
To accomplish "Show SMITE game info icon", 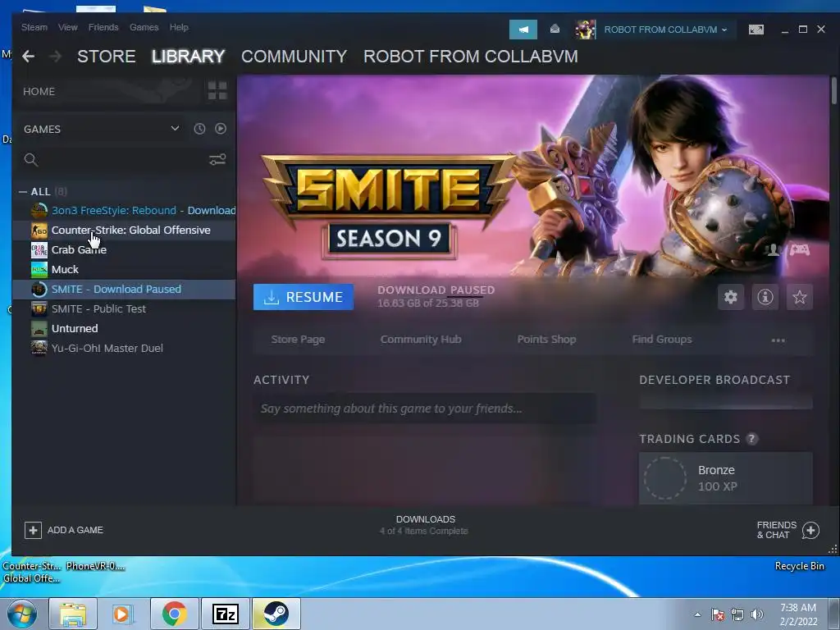I will [x=765, y=297].
